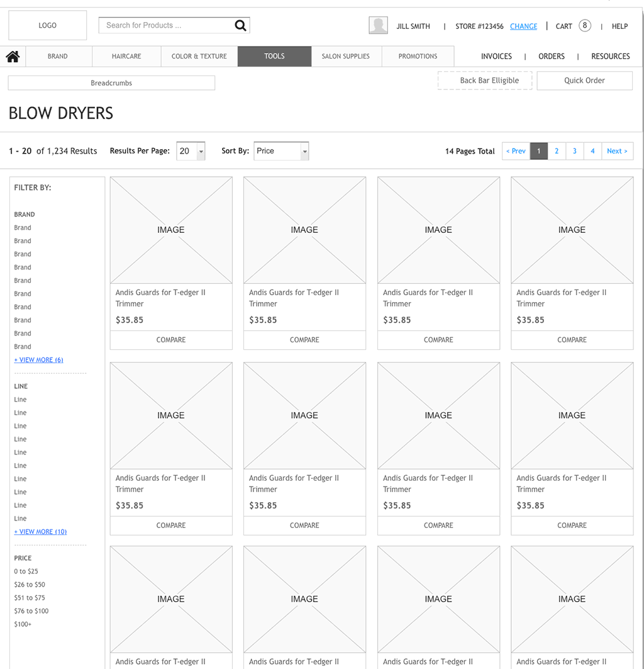
Task: Expand VIEW MORE (6) under Brand
Action: 39,360
